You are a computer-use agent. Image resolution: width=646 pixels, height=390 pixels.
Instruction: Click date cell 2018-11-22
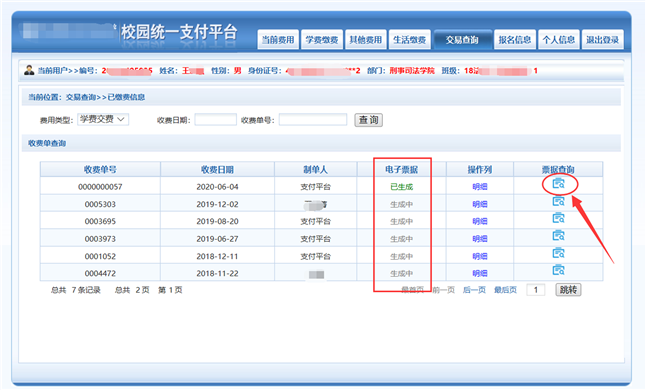[217, 273]
